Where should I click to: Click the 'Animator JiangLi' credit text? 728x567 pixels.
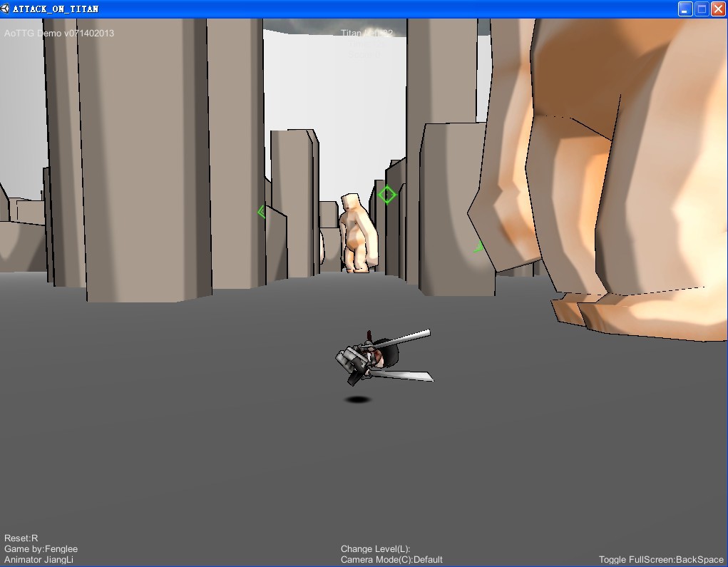tap(39, 560)
